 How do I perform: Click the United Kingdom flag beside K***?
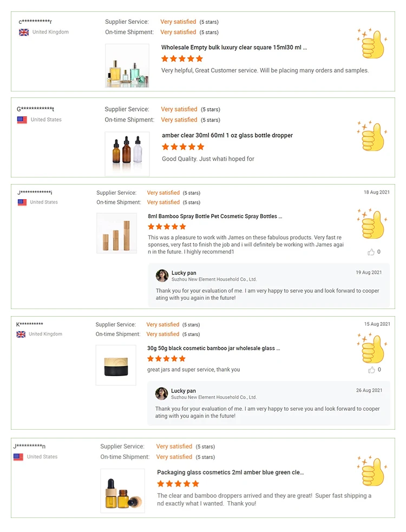pyautogui.click(x=21, y=334)
